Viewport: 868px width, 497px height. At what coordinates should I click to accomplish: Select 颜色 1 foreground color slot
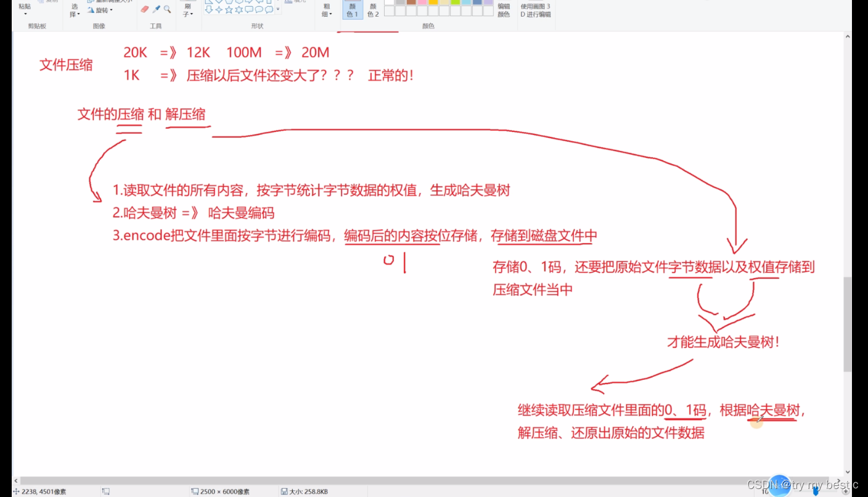click(x=353, y=9)
